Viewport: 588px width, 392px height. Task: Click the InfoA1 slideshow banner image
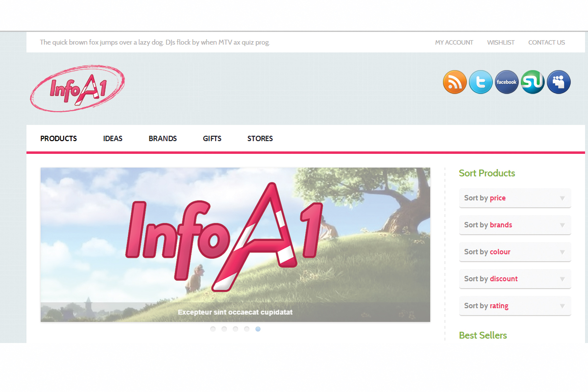(x=235, y=245)
